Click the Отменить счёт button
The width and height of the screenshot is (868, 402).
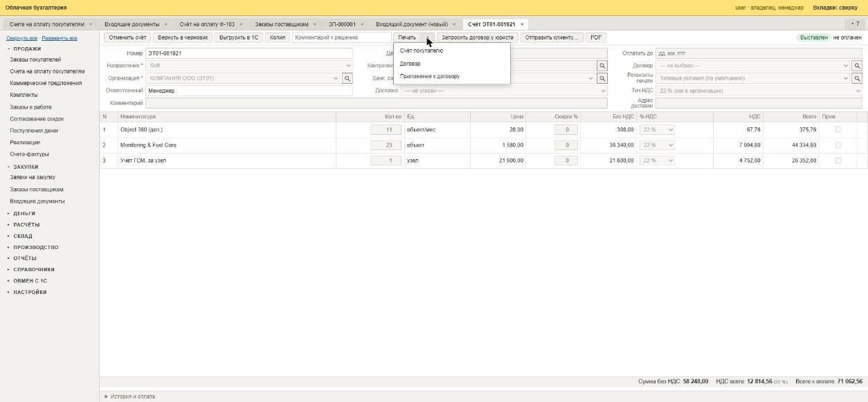point(127,37)
